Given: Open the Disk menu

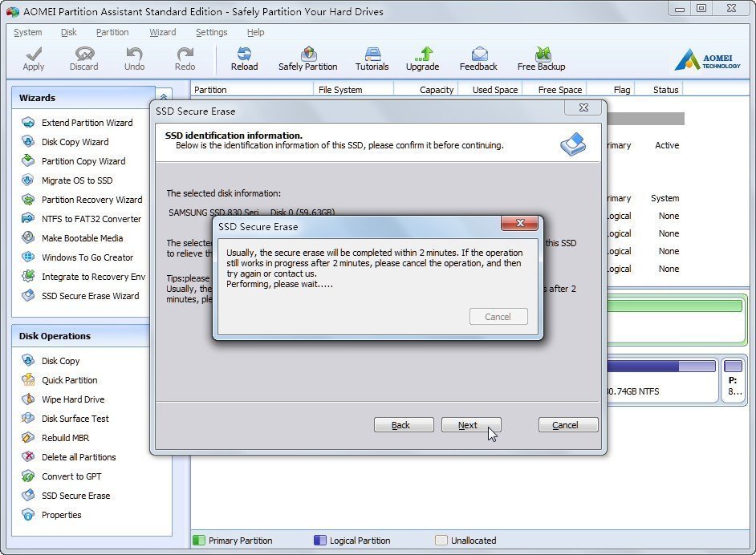Looking at the screenshot, I should coord(68,32).
